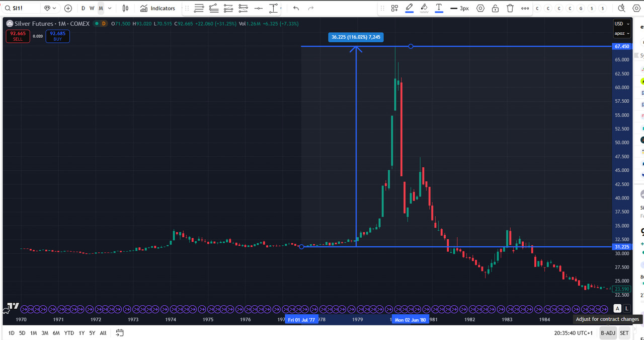Switch to weekly W timeframe

(92, 9)
